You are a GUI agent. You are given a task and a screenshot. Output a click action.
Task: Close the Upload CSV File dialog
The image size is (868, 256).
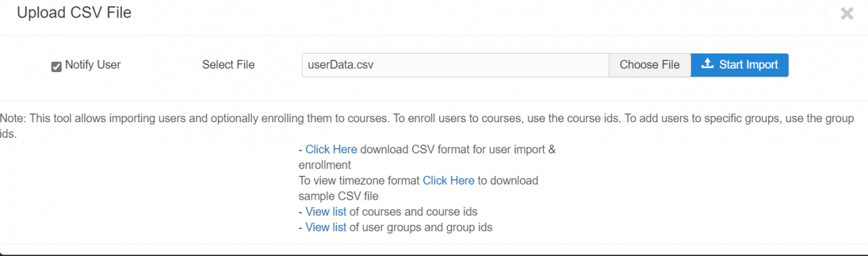[846, 14]
